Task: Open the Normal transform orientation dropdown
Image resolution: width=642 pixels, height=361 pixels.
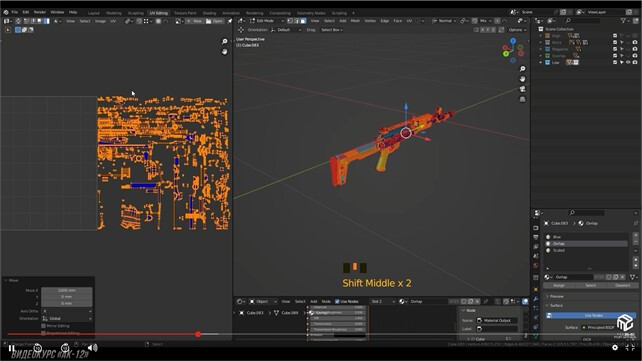Action: (x=444, y=21)
